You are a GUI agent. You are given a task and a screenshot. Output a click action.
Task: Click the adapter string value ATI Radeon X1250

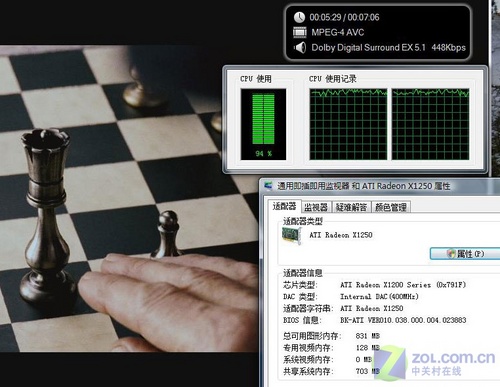pos(372,308)
